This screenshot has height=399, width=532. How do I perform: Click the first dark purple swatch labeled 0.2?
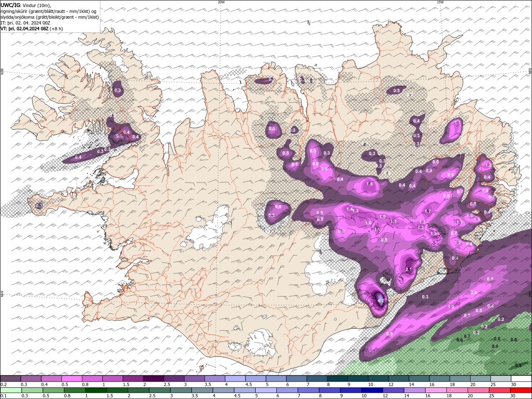pos(10,379)
